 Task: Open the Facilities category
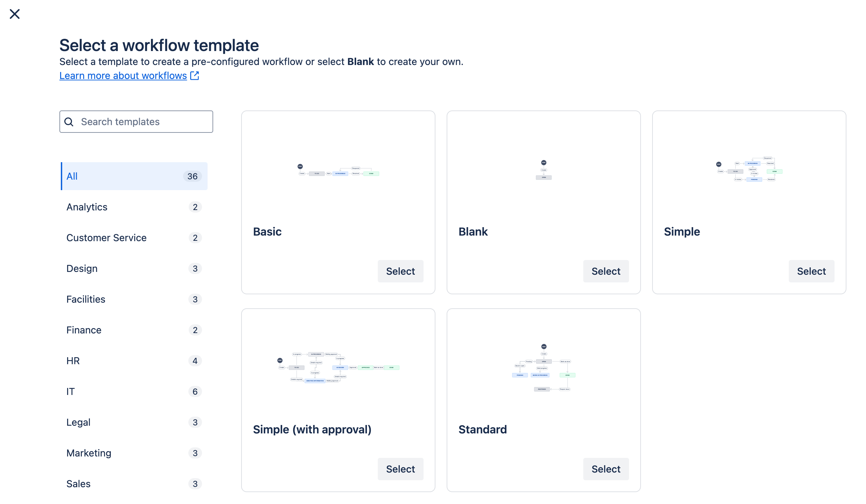134,299
